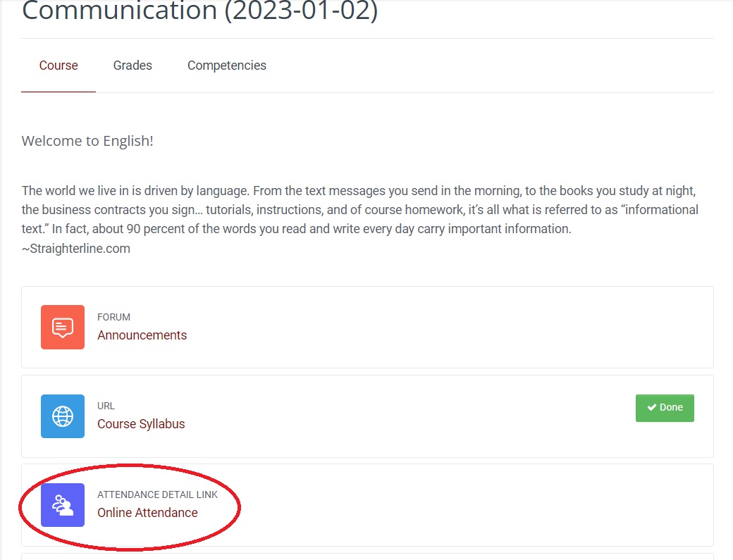Click the blue globe URL icon
Image resolution: width=733 pixels, height=560 pixels.
point(63,416)
